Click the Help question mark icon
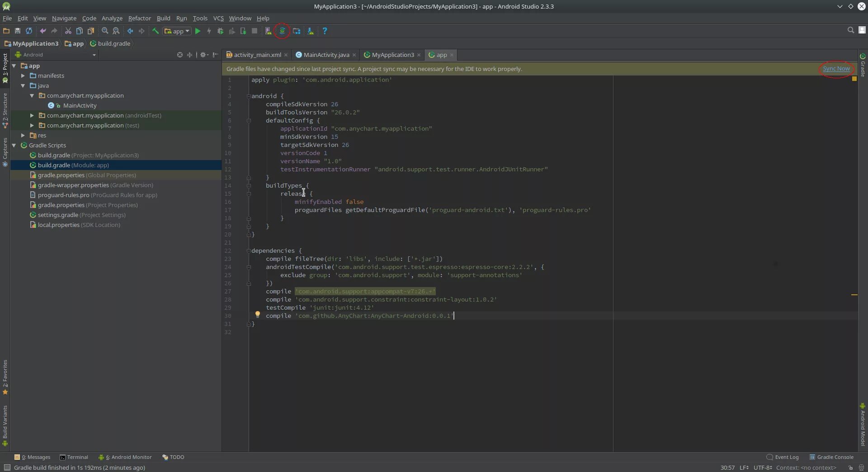The height and width of the screenshot is (472, 868). click(x=325, y=31)
